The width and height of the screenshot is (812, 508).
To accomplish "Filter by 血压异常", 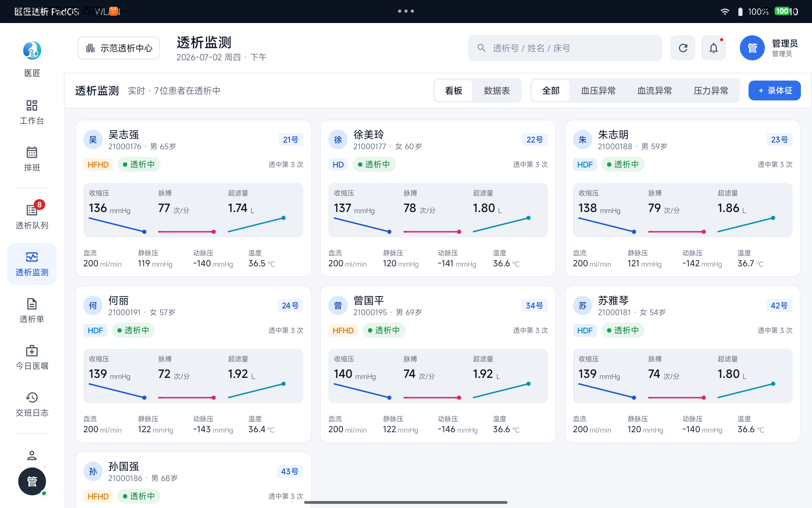I will pos(598,90).
